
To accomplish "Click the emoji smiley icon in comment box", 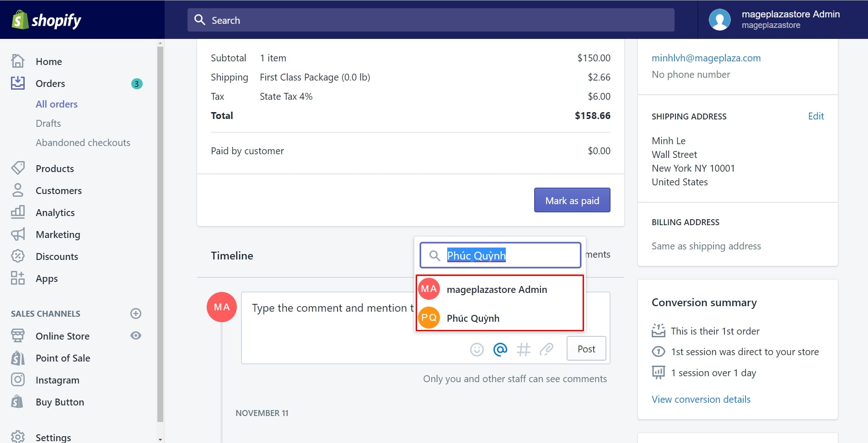I will click(x=477, y=350).
